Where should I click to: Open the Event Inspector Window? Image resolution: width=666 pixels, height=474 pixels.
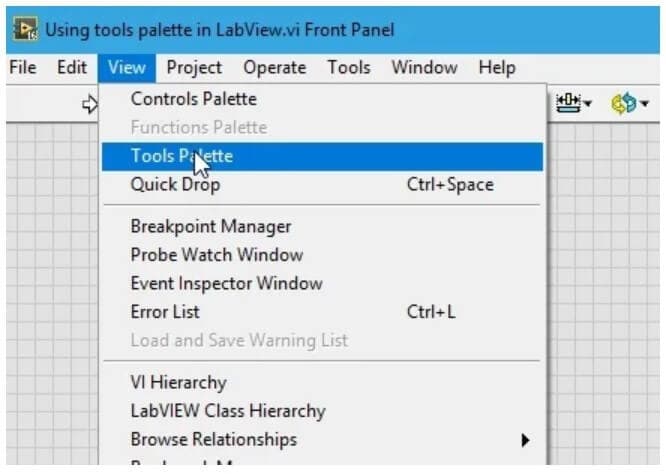pyautogui.click(x=227, y=283)
